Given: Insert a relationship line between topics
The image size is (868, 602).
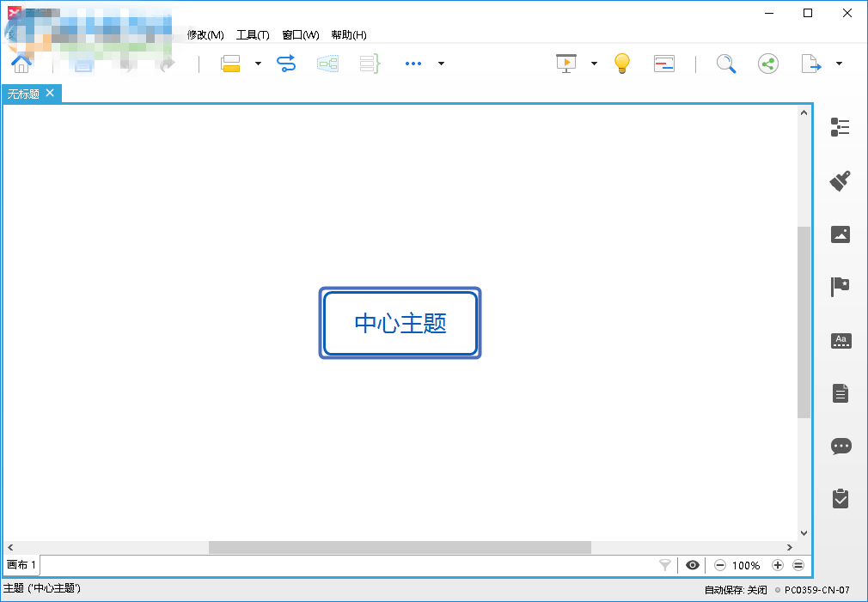Looking at the screenshot, I should coord(284,63).
